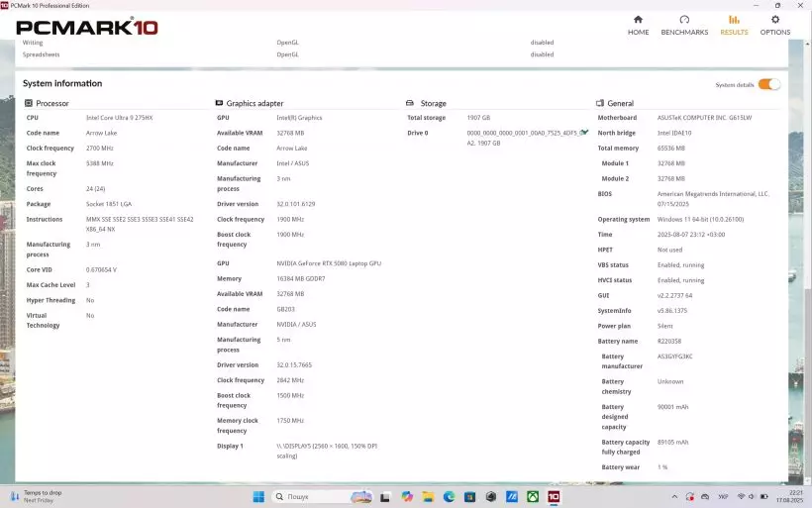Click the Processor section chip icon
812x508 pixels.
click(29, 103)
